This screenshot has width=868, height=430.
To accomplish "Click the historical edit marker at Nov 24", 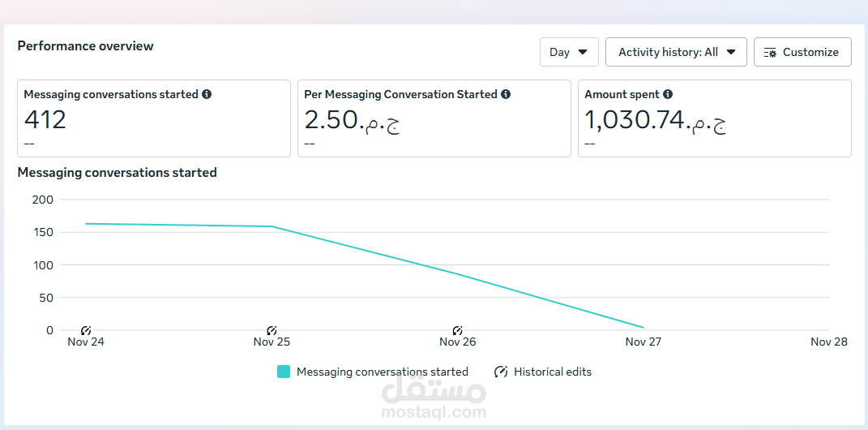I will [x=86, y=330].
